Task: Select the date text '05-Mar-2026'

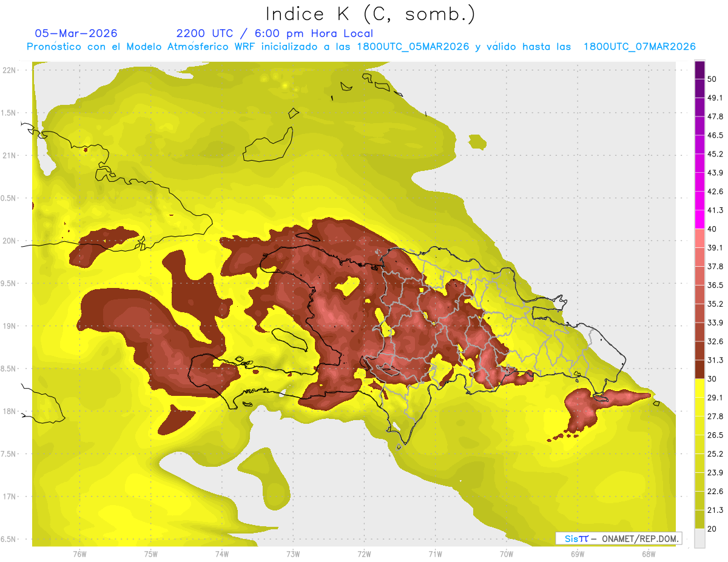Action: coord(76,33)
